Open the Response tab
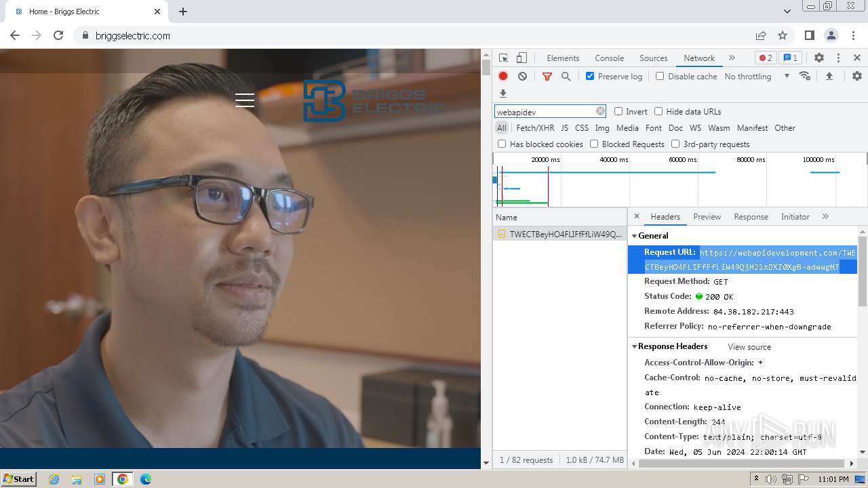The image size is (868, 488). tap(751, 217)
